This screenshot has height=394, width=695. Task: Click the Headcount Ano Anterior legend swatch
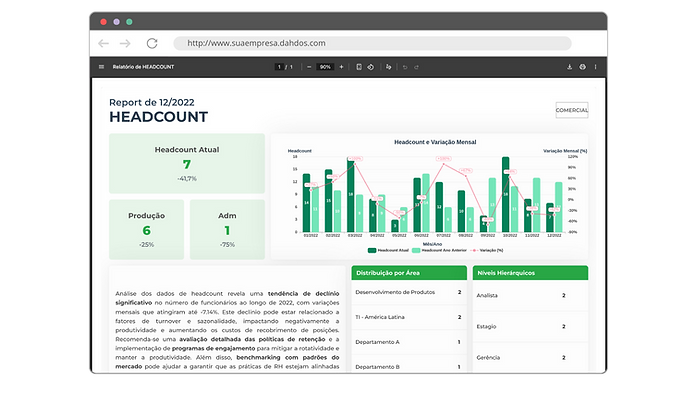[416, 250]
